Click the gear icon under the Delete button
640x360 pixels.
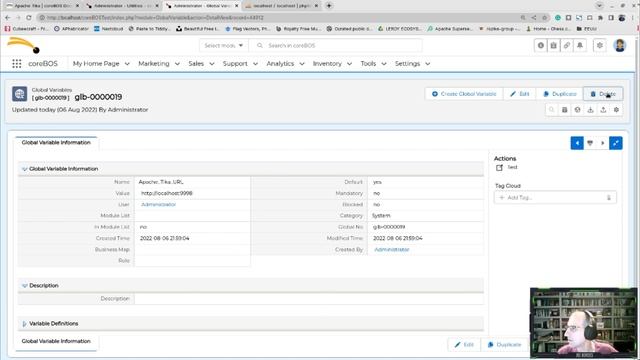point(616,110)
